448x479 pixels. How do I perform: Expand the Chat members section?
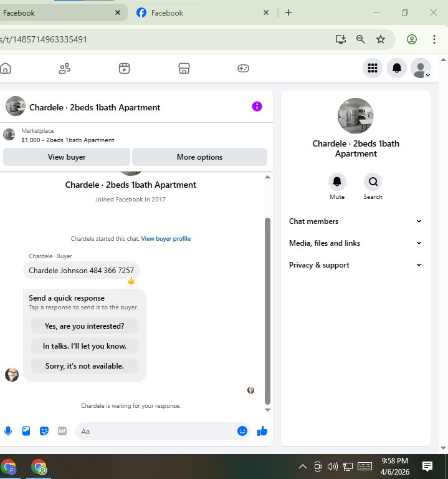(356, 221)
